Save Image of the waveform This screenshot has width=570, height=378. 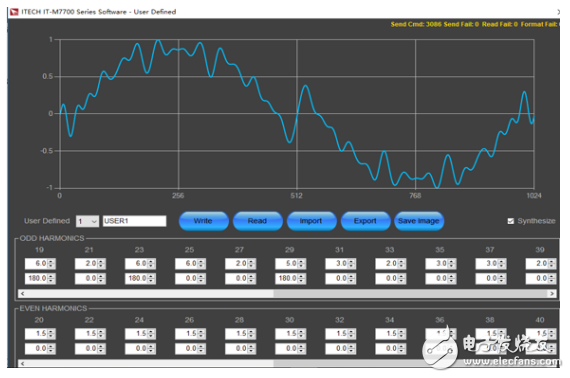pyautogui.click(x=419, y=221)
